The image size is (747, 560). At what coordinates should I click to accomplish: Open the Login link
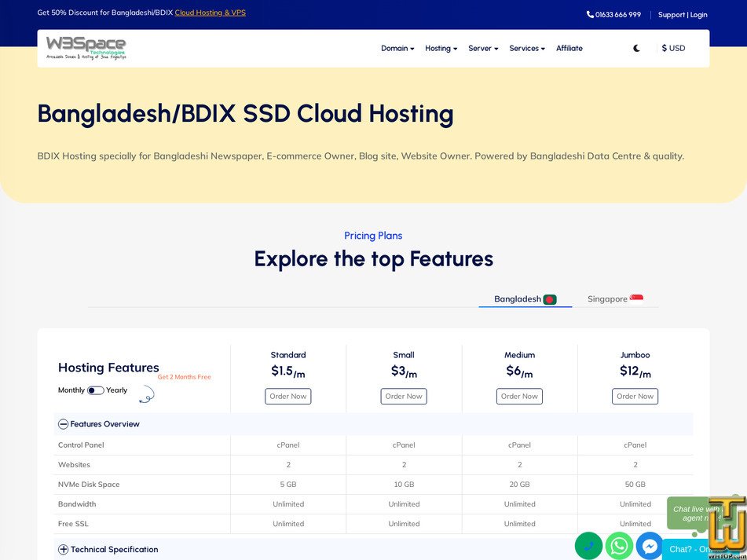(x=698, y=15)
